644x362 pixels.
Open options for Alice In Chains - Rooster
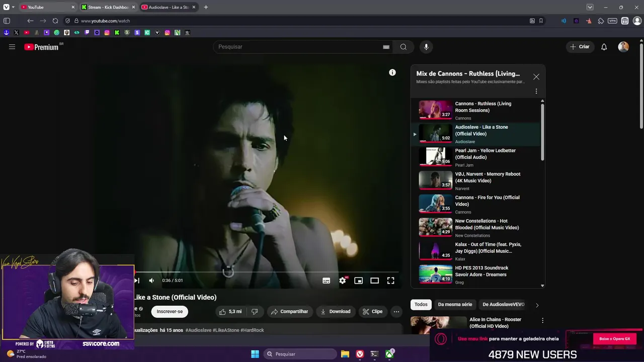[542, 320]
